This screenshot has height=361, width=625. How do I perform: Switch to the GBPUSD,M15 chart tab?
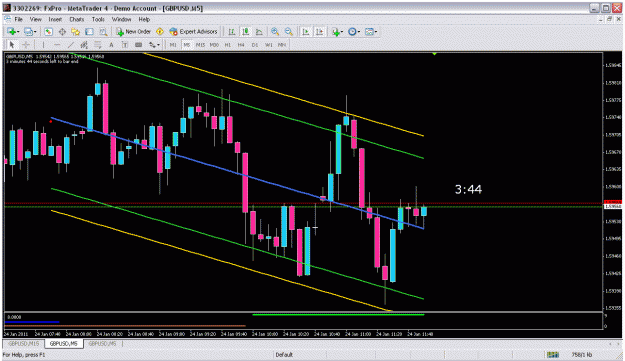coord(24,343)
